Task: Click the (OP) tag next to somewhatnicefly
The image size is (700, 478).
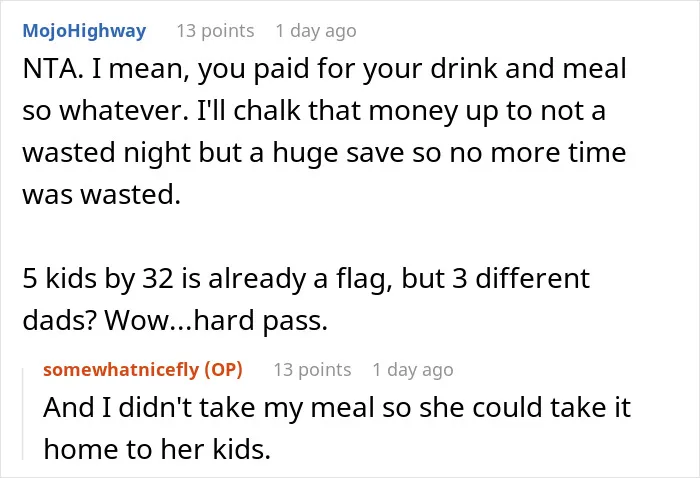Action: tap(223, 370)
